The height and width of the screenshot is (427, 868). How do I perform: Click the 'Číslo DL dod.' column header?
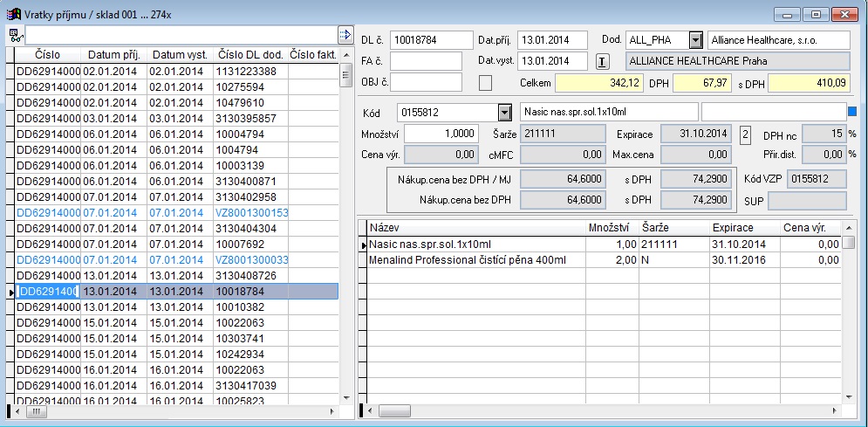[249, 54]
